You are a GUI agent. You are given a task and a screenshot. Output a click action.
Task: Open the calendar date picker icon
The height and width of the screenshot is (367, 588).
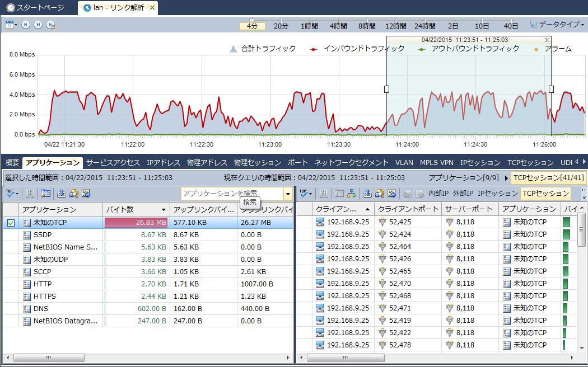click(10, 25)
